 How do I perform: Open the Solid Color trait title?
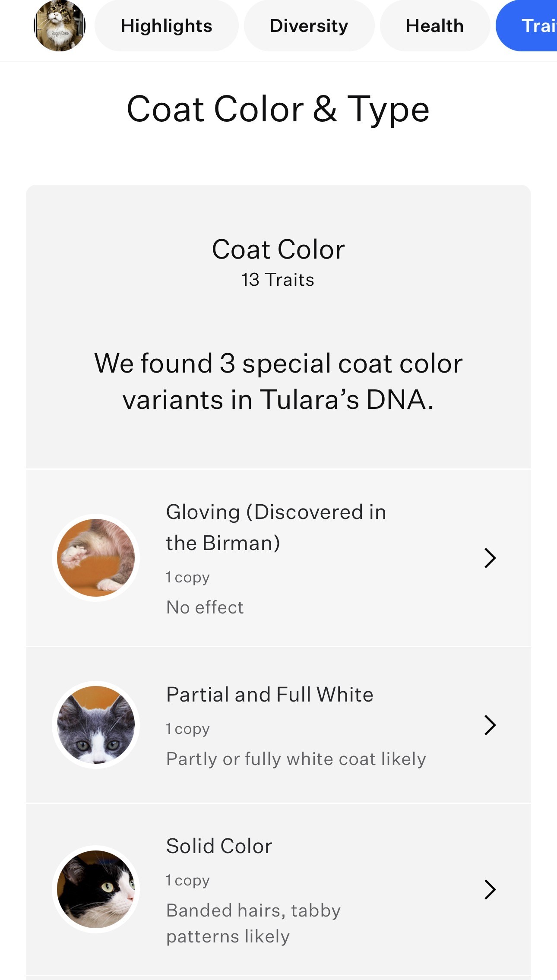click(219, 846)
